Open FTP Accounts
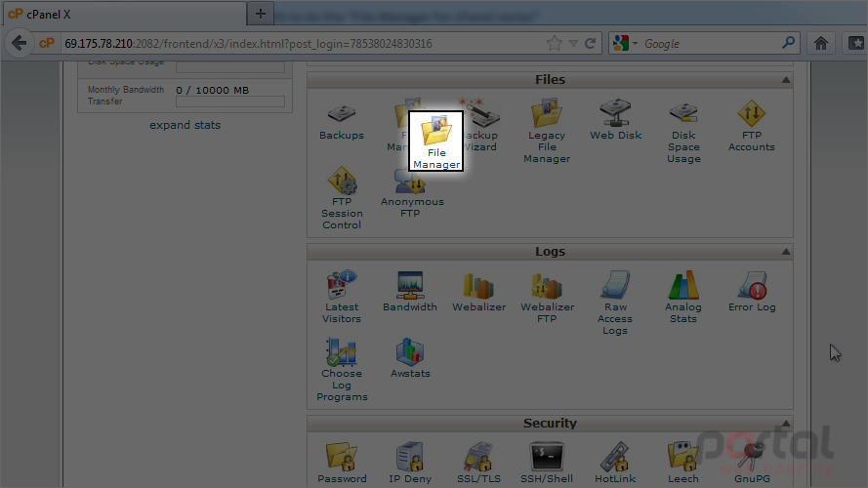868x488 pixels. pyautogui.click(x=751, y=126)
